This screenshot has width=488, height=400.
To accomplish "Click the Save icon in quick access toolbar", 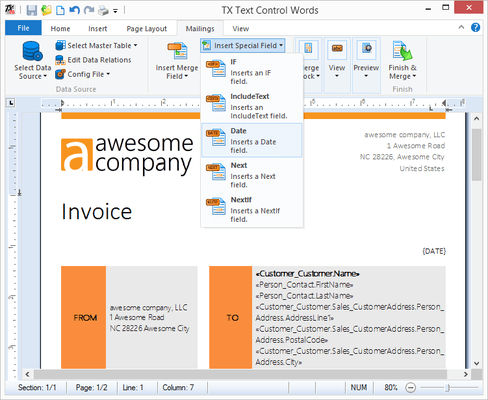I will coord(32,10).
